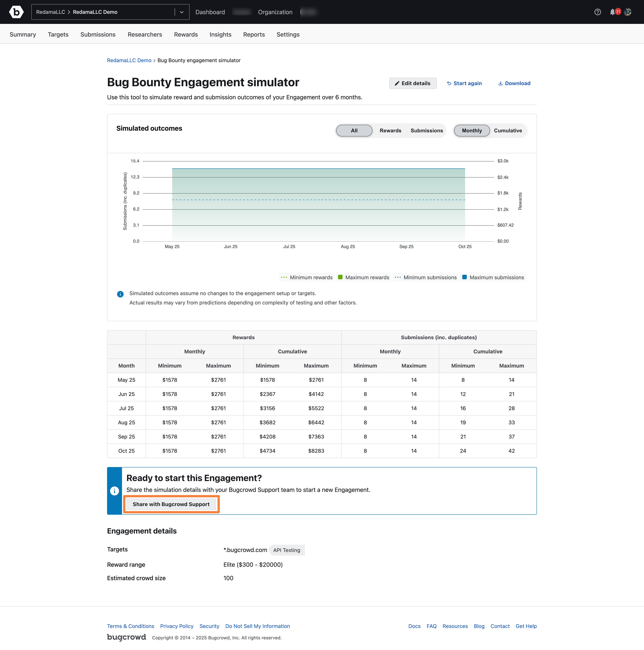Viewport: 644px width, 650px height.
Task: Click the *.bugcrowd.com target text
Action: point(245,550)
